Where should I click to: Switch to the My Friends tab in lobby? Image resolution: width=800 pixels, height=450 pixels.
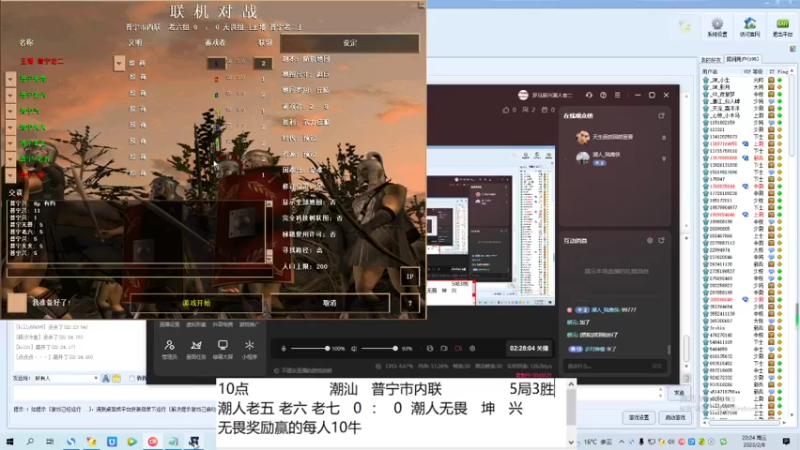(711, 60)
